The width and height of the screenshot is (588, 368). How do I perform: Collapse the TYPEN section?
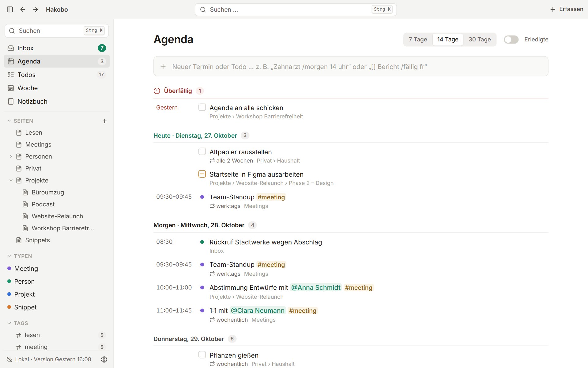[x=9, y=256]
